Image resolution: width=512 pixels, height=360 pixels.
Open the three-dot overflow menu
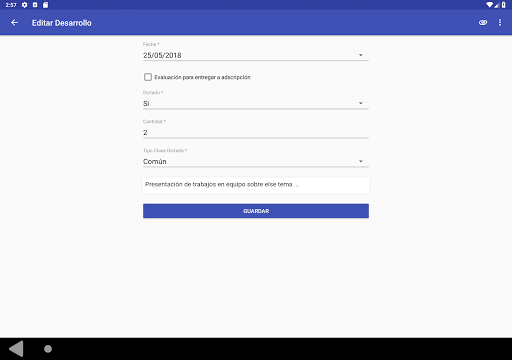(500, 23)
